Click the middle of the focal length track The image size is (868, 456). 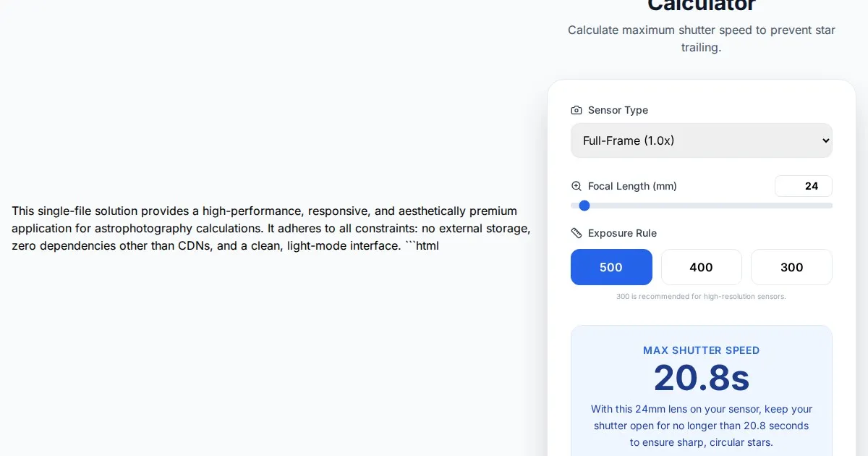click(x=702, y=206)
